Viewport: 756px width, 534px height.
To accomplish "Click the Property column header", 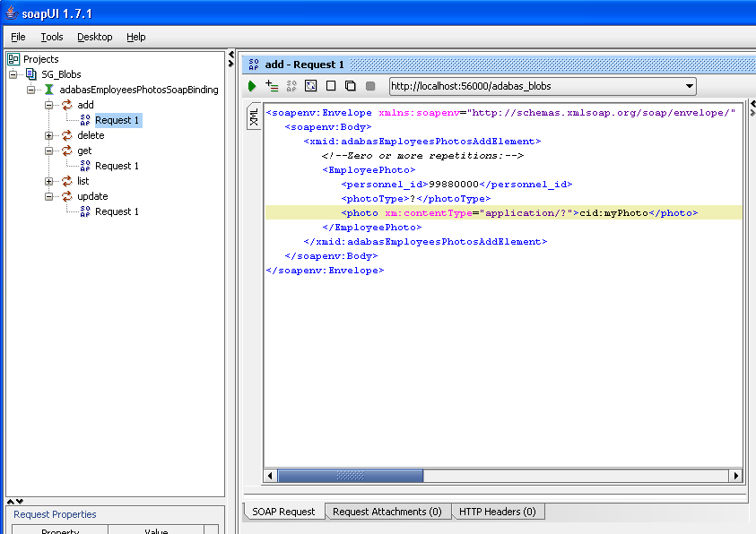I will click(60, 530).
